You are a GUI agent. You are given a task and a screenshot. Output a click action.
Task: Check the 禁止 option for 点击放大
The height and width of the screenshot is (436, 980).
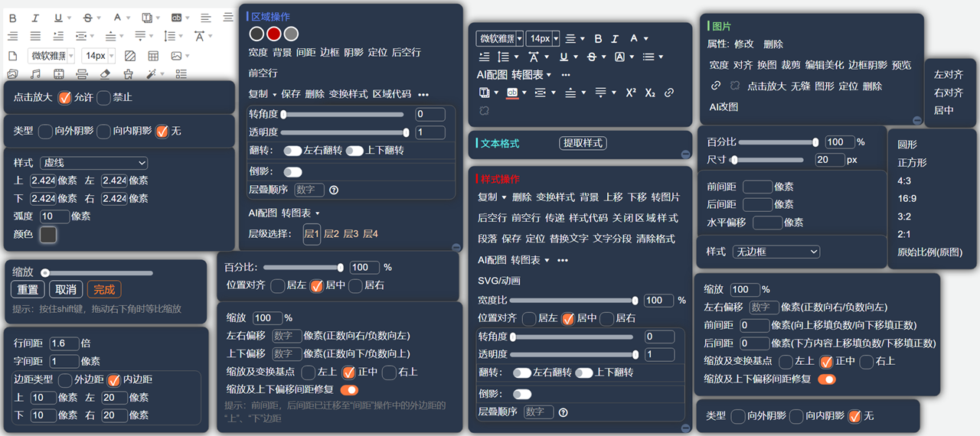(104, 97)
